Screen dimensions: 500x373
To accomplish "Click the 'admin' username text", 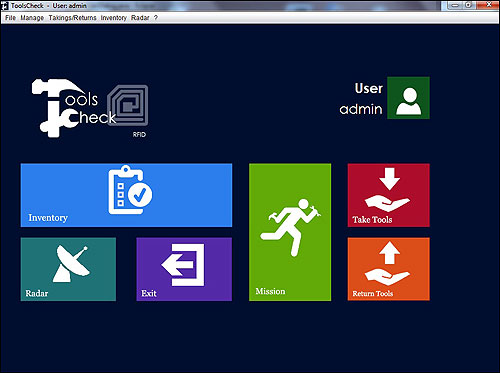I will click(361, 109).
